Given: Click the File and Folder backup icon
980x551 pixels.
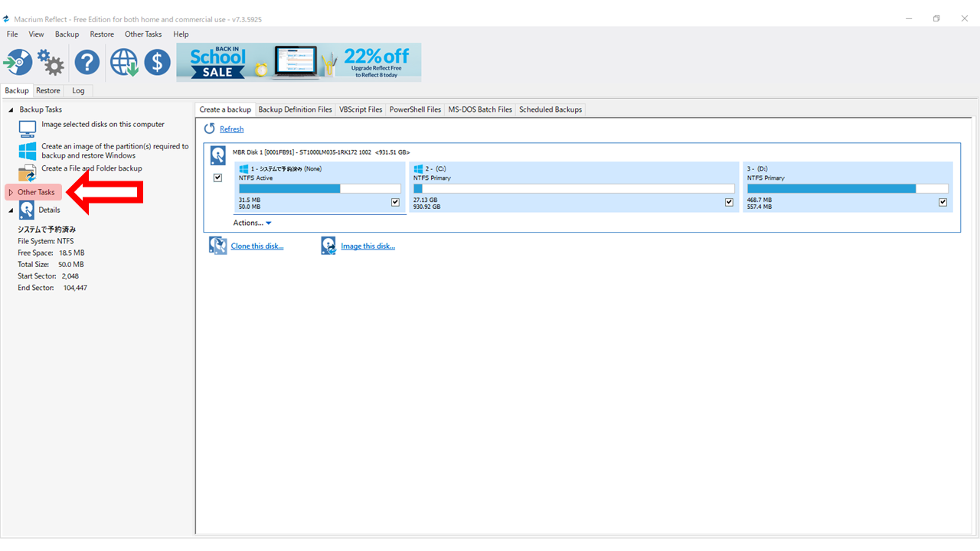Looking at the screenshot, I should point(28,172).
